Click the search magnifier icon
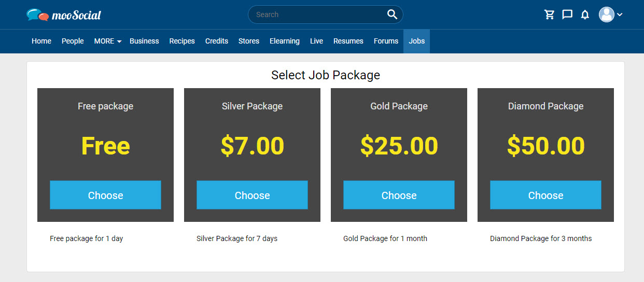Screen dimensions: 644x282 pyautogui.click(x=392, y=15)
